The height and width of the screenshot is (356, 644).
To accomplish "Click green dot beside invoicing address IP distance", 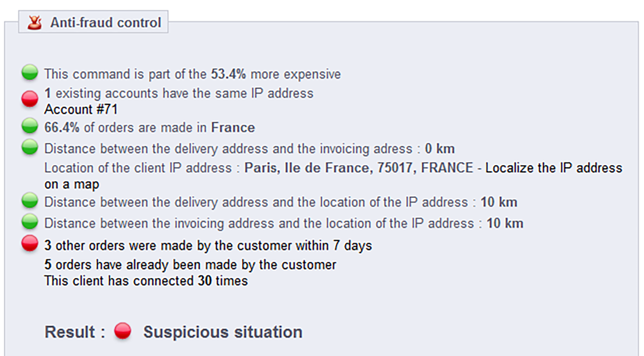I will [30, 222].
